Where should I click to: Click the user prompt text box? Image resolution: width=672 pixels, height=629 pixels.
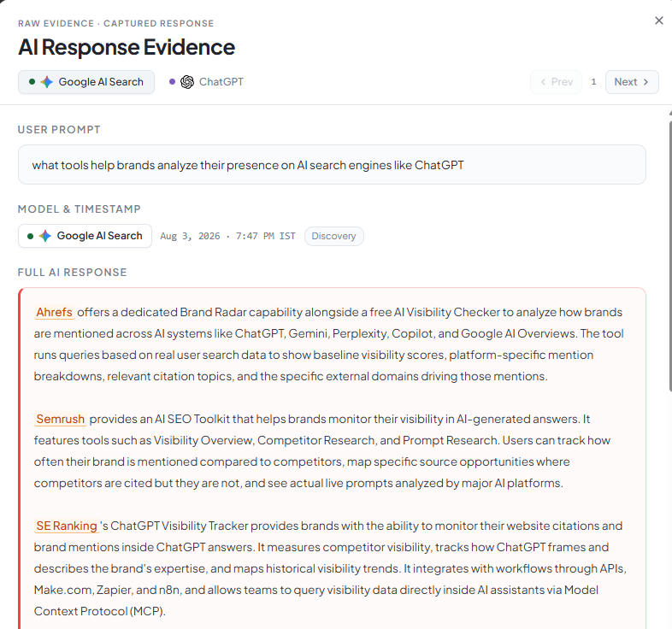pos(332,165)
